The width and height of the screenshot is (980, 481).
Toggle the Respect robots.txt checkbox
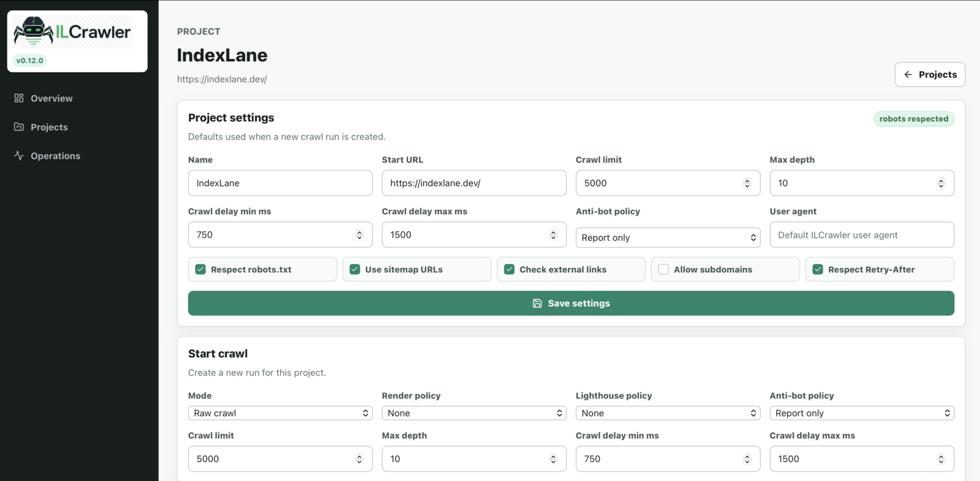[200, 269]
